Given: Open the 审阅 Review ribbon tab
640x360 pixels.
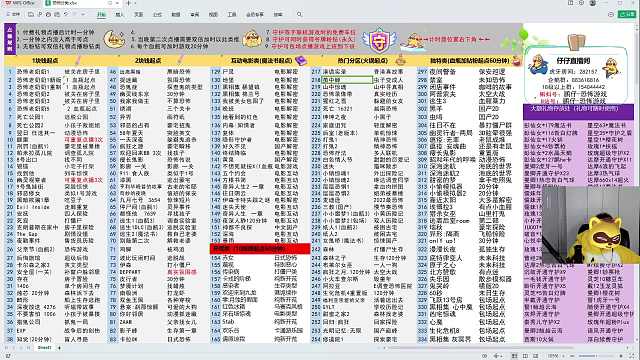Looking at the screenshot, I should (x=195, y=15).
